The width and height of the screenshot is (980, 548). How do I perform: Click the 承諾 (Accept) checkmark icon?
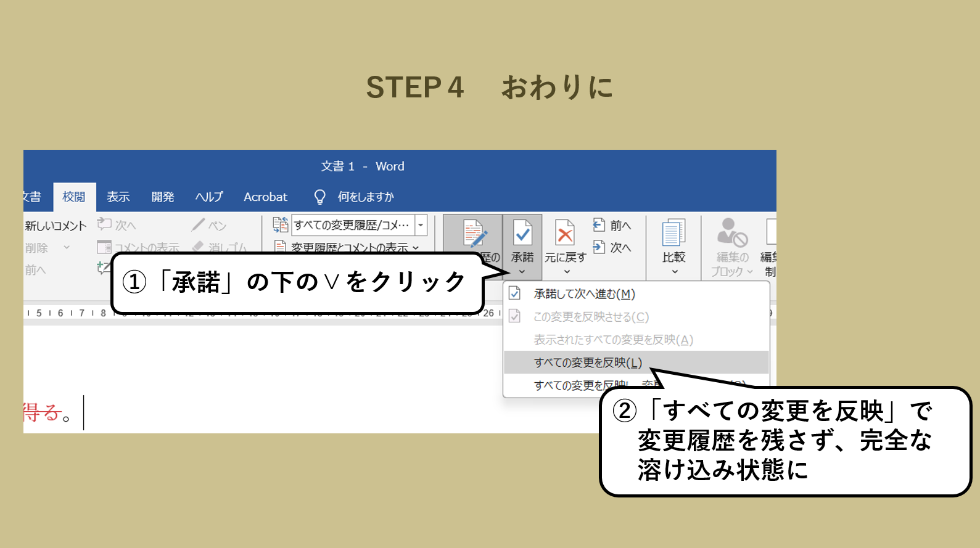[522, 234]
